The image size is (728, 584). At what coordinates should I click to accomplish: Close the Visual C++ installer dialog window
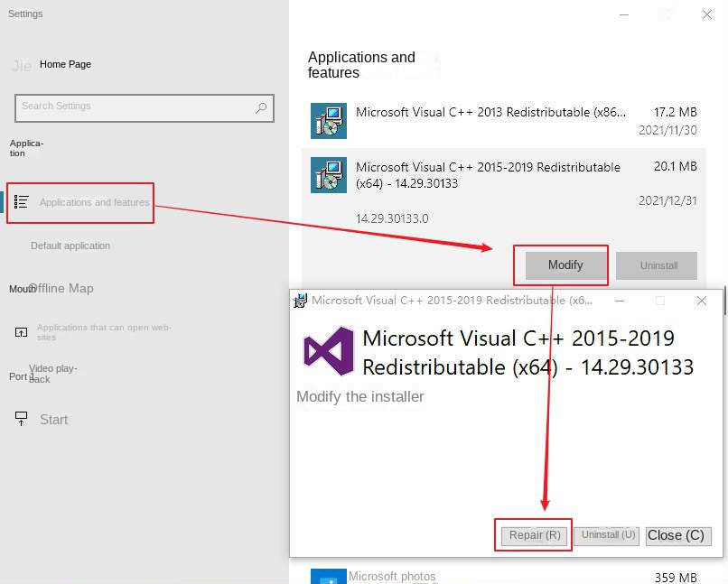[x=701, y=301]
